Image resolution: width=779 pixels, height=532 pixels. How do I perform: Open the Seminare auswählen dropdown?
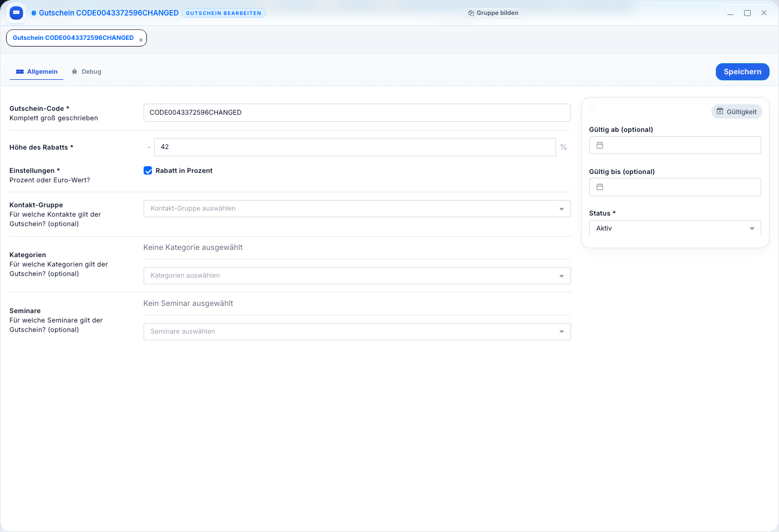point(357,331)
